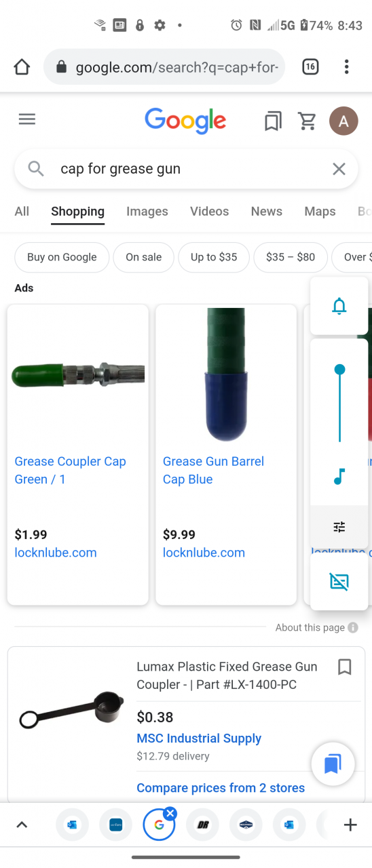Tap the browser home icon
372x868 pixels.
pos(22,66)
